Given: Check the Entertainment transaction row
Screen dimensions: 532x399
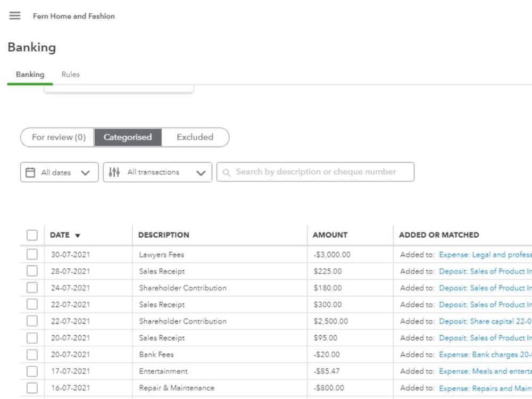Looking at the screenshot, I should tap(32, 371).
